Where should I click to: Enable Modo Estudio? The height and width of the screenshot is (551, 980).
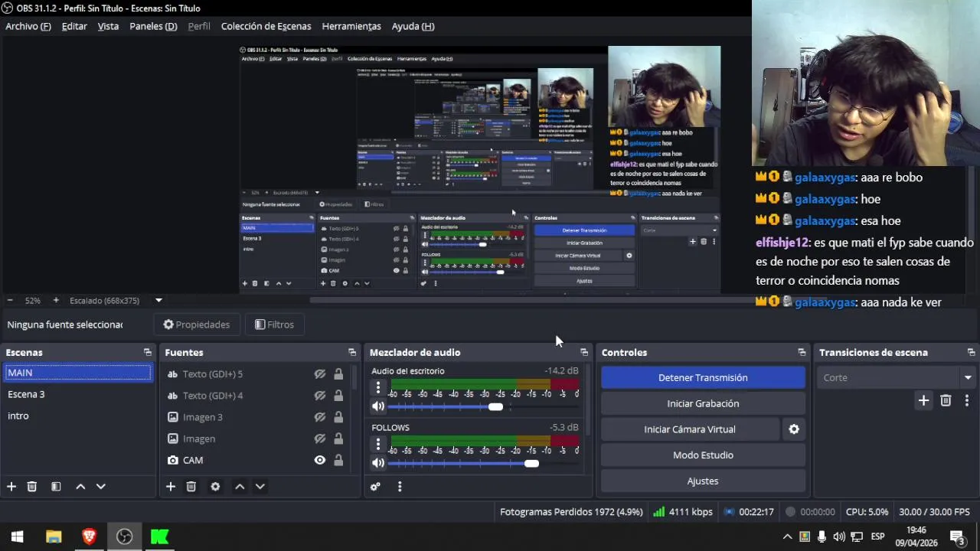point(703,455)
